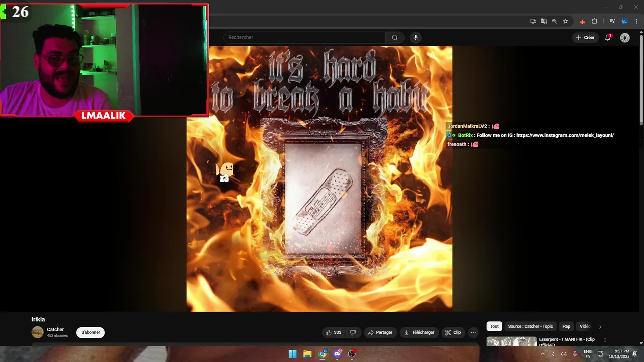
Task: Click the Clip button
Action: pos(453,332)
